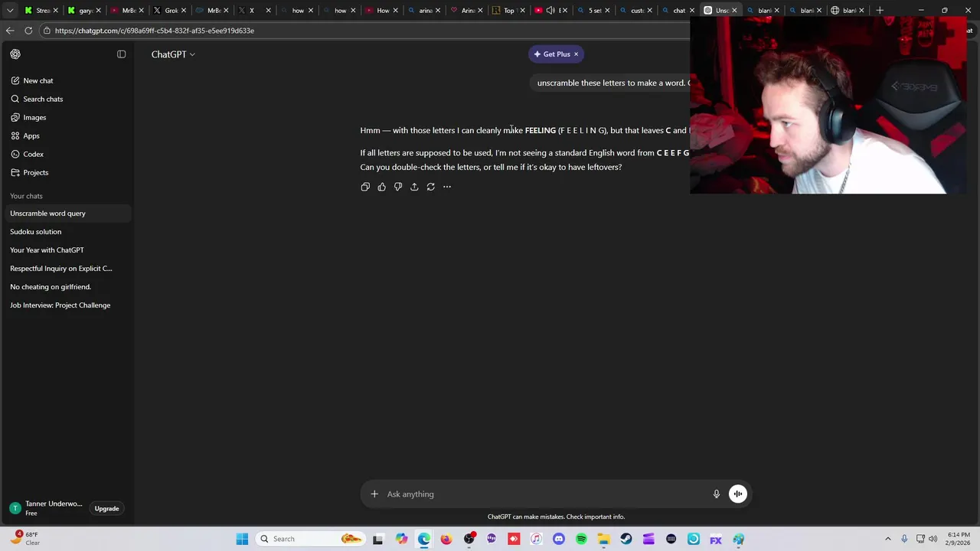Open the ChatGPT model selector dropdown
Viewport: 980px width, 551px height.
click(x=173, y=54)
